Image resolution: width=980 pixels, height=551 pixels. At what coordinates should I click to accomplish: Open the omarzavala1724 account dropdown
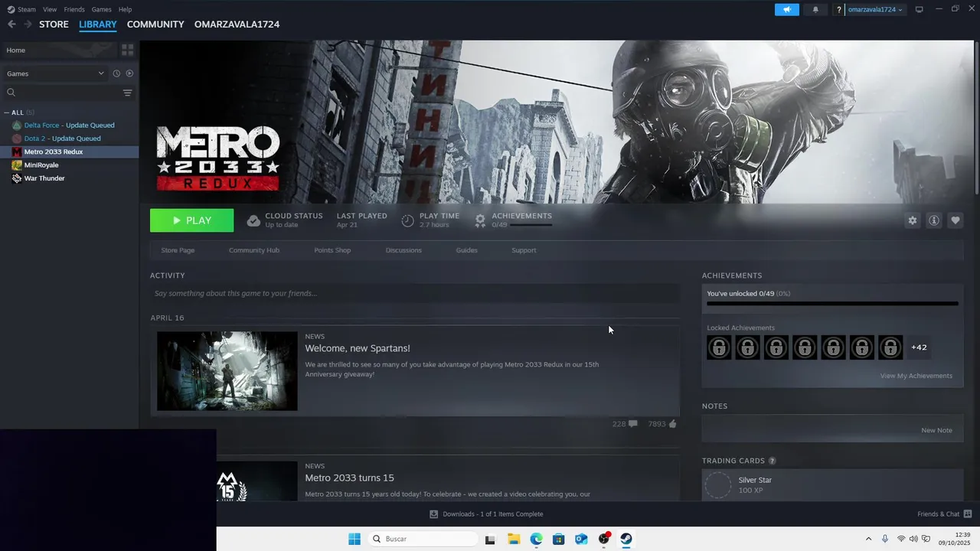pos(875,10)
